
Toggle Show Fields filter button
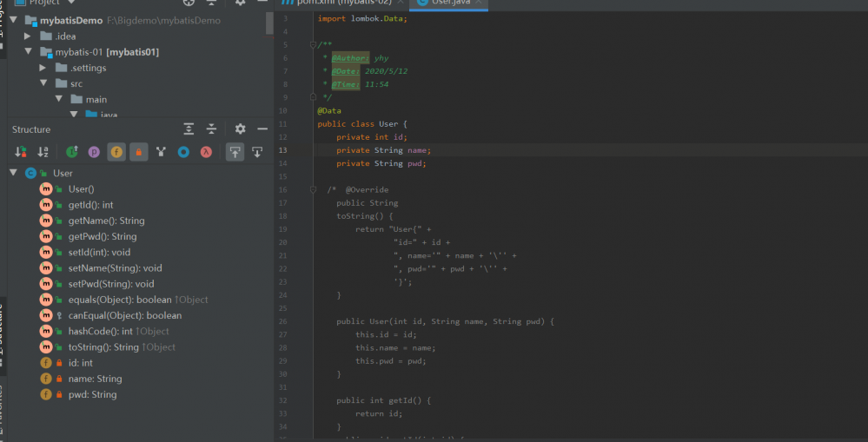pos(116,152)
